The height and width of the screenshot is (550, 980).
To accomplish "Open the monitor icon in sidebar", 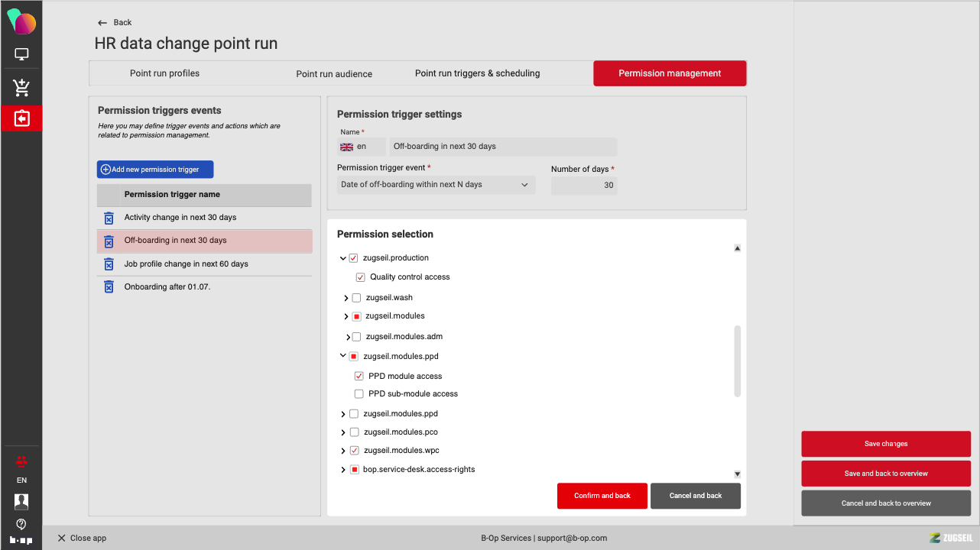I will [21, 54].
